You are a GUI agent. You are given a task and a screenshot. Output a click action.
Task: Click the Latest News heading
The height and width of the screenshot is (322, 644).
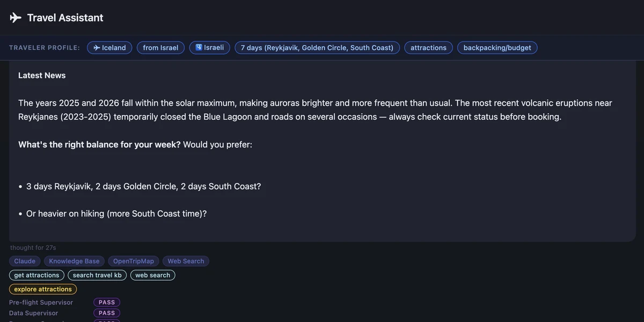tap(42, 76)
